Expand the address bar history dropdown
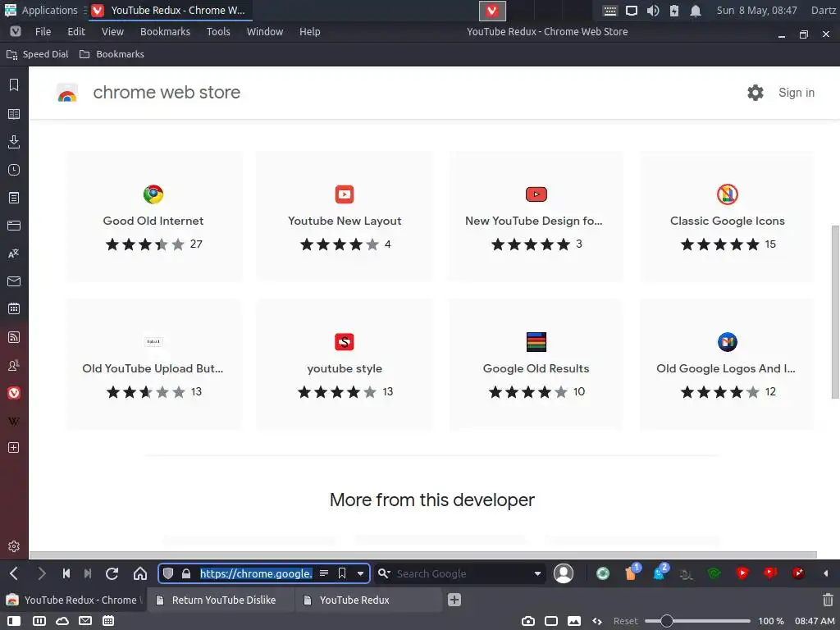Image resolution: width=840 pixels, height=630 pixels. [361, 573]
